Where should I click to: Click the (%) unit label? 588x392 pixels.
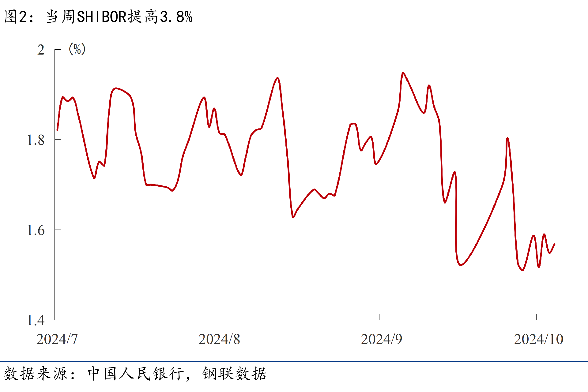point(77,49)
